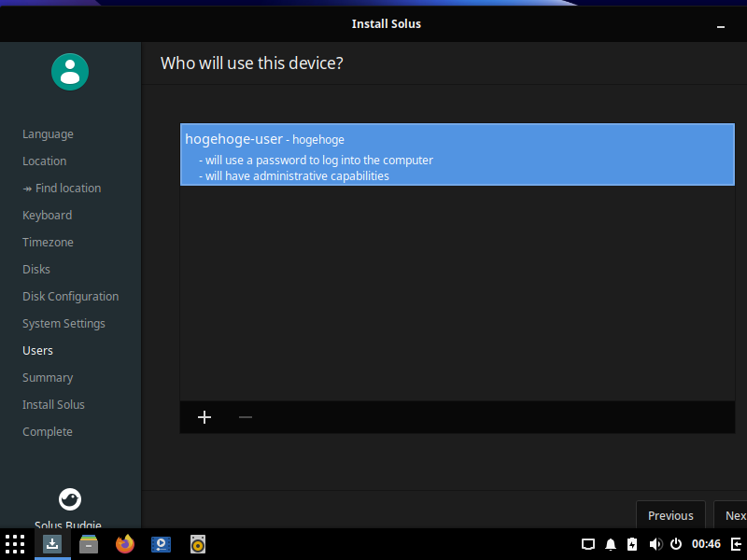Click the 00:46 clock in the panel
This screenshot has width=747, height=560.
[706, 544]
